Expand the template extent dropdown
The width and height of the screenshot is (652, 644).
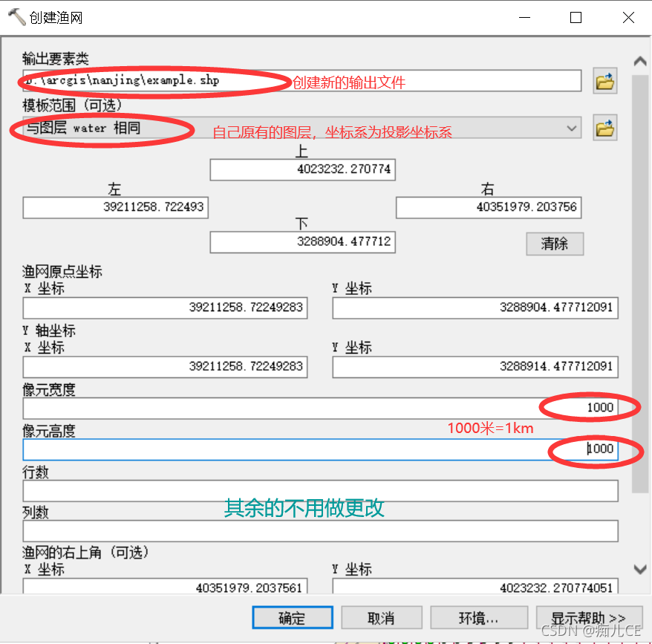pyautogui.click(x=571, y=129)
